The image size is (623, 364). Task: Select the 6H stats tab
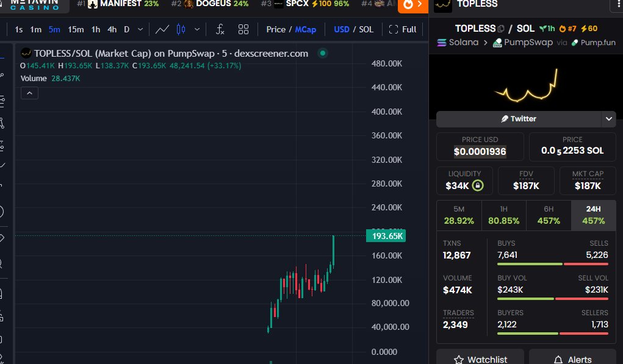point(549,216)
